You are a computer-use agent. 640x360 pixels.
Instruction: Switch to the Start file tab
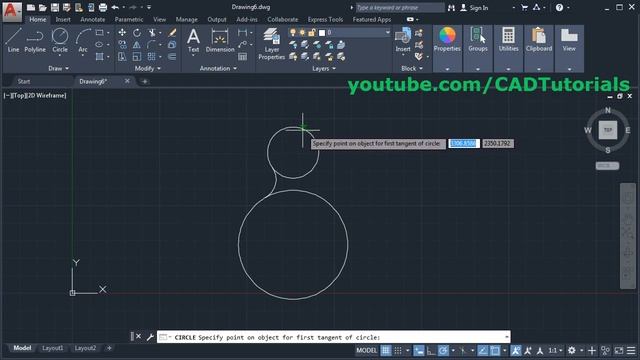coord(24,81)
